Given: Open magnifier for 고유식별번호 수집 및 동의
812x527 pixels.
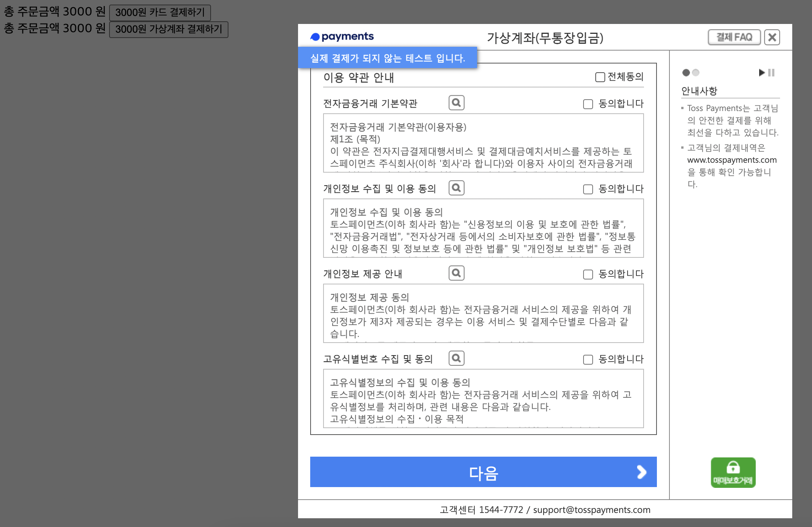Looking at the screenshot, I should (x=456, y=358).
